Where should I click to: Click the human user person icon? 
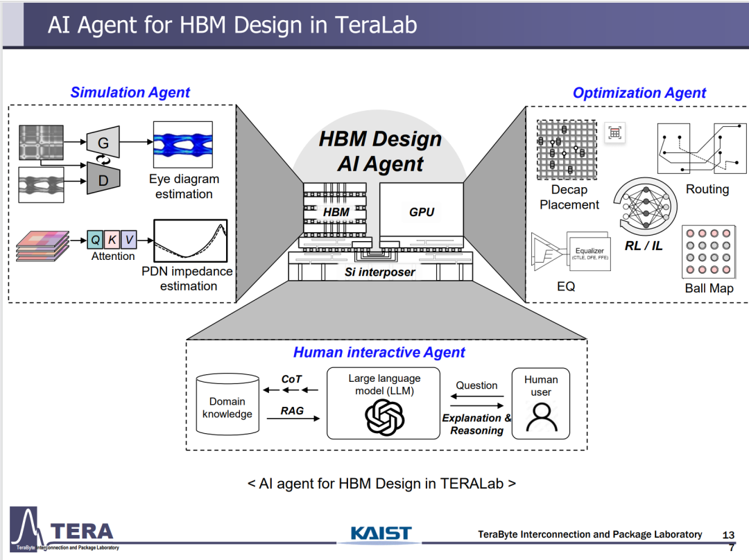pyautogui.click(x=541, y=417)
